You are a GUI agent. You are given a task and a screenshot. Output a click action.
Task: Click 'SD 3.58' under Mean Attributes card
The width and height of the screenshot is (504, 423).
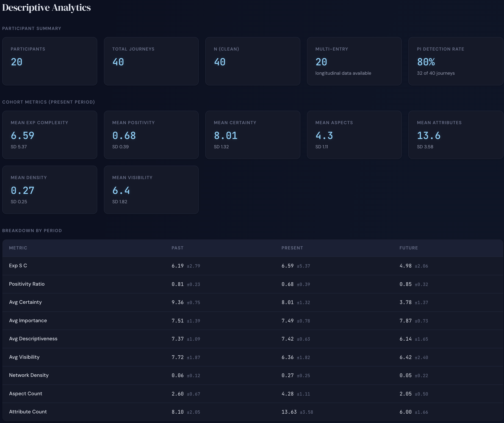425,147
